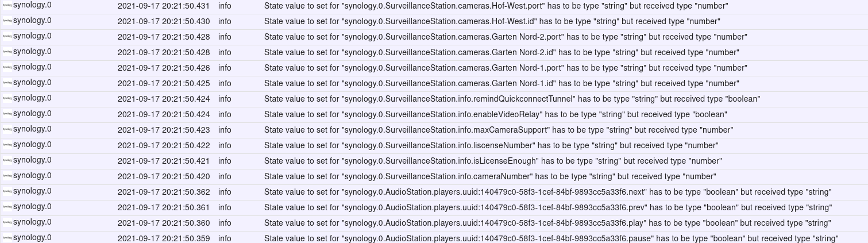Screen dimensions: 868x243
Task: Select the info level of the .play row
Action: [x=225, y=223]
